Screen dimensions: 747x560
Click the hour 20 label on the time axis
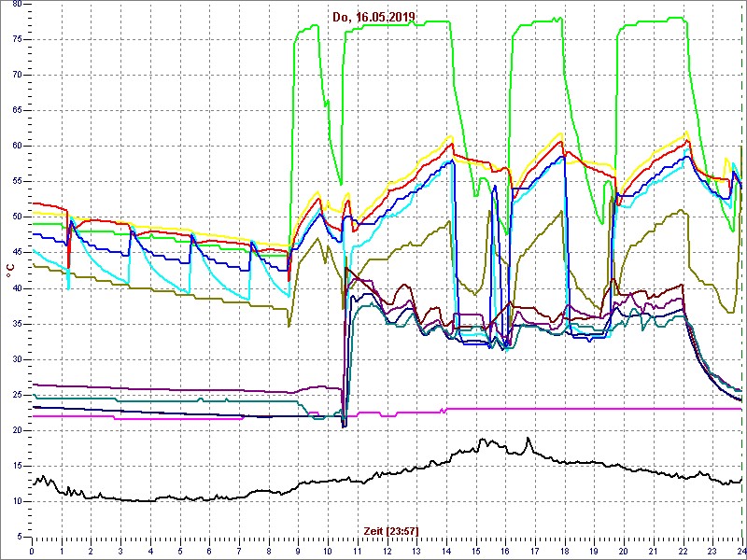pos(624,553)
